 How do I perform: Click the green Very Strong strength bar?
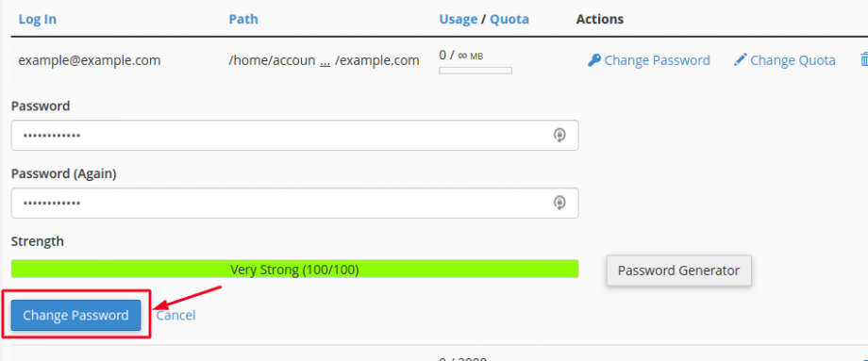(x=294, y=270)
